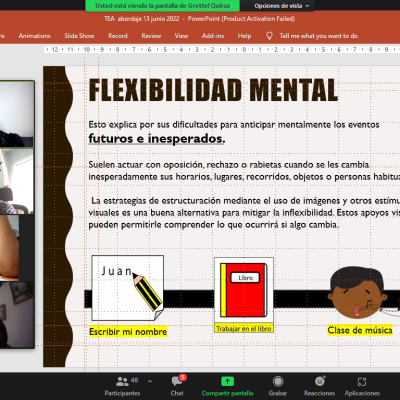Open the Animations ribbon tab
Image resolution: width=400 pixels, height=400 pixels.
tap(34, 36)
